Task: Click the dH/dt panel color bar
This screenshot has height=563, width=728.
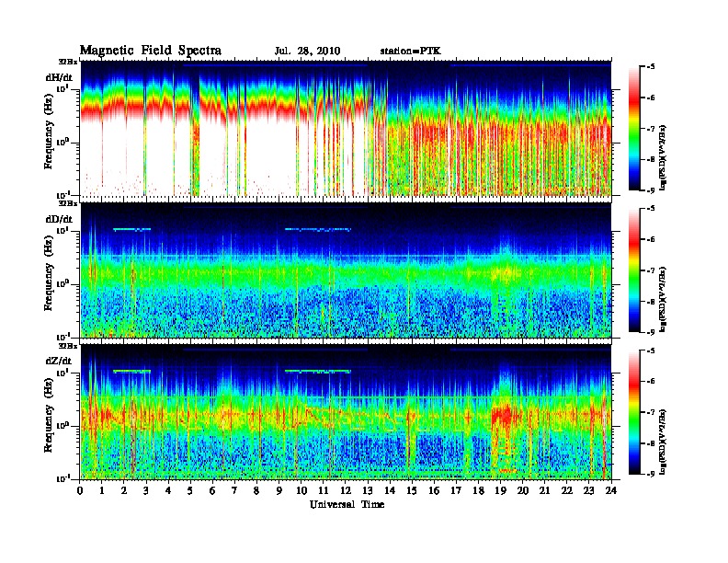Action: point(634,128)
